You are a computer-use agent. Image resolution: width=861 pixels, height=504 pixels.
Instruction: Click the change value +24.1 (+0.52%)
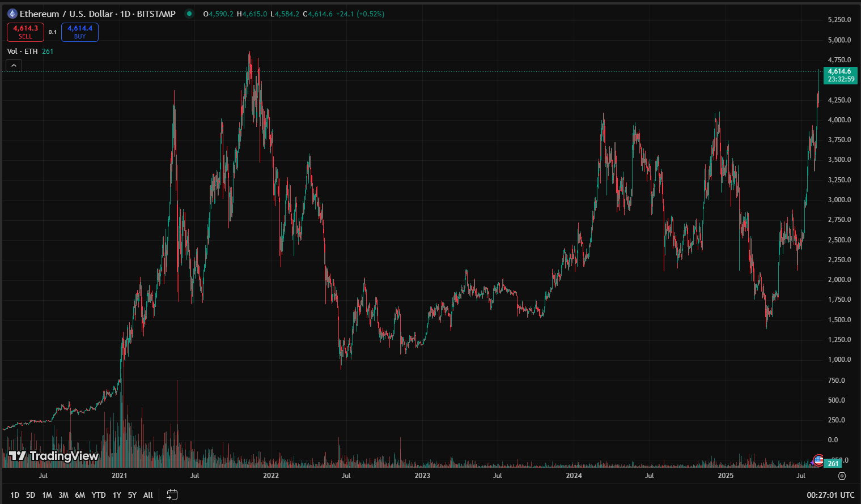[x=360, y=14]
